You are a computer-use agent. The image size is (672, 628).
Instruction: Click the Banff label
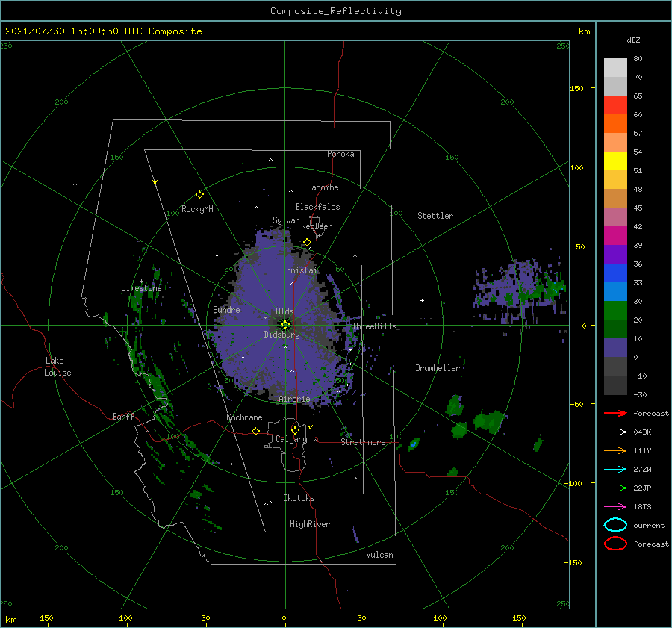click(x=123, y=416)
